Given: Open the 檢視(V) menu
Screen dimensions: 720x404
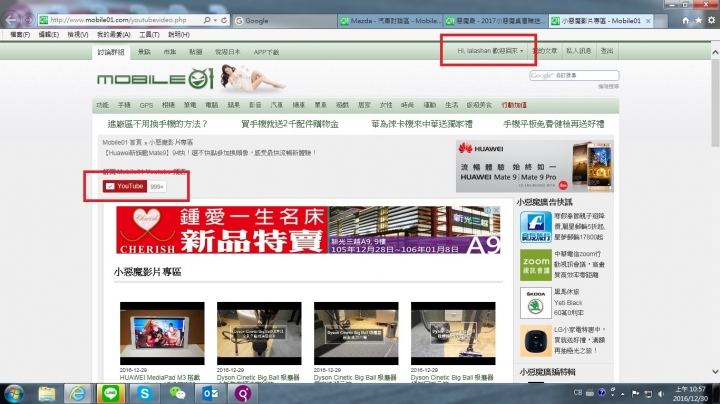Looking at the screenshot, I should pos(78,35).
